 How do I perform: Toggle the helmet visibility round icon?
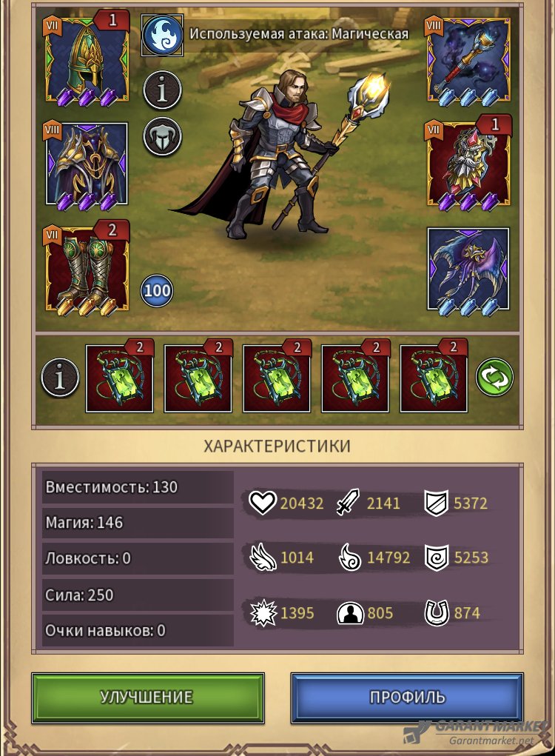[x=162, y=137]
